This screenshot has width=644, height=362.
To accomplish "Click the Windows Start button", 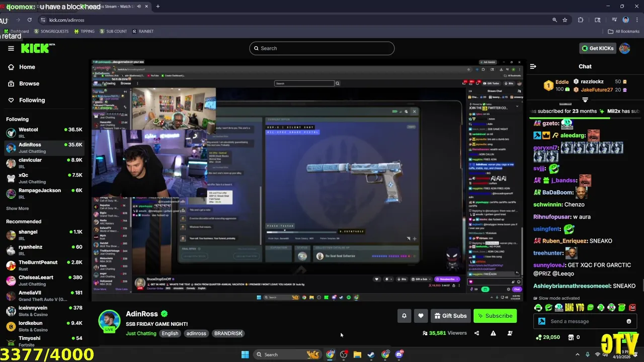I will [x=245, y=354].
